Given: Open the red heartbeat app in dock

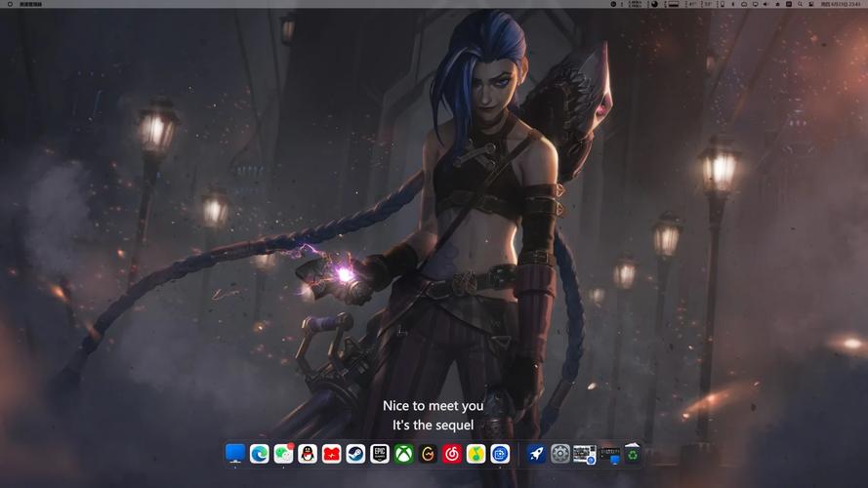Looking at the screenshot, I should pyautogui.click(x=332, y=454).
